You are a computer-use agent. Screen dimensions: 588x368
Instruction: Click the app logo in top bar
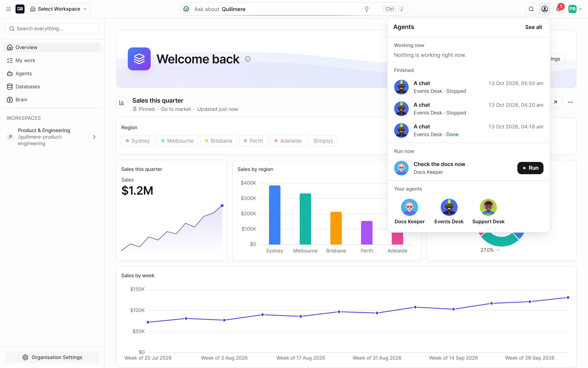pyautogui.click(x=20, y=9)
